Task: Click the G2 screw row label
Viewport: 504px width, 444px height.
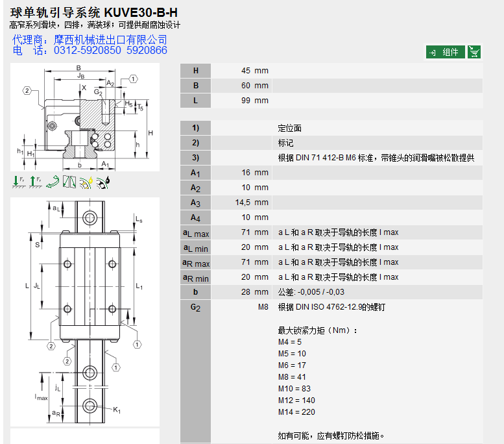Action: 196,308
